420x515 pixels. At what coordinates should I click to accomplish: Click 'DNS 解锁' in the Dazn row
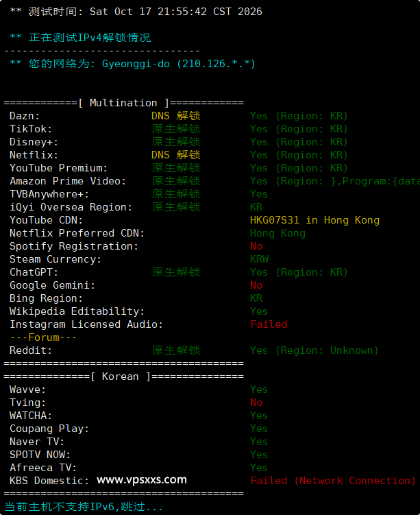(176, 116)
